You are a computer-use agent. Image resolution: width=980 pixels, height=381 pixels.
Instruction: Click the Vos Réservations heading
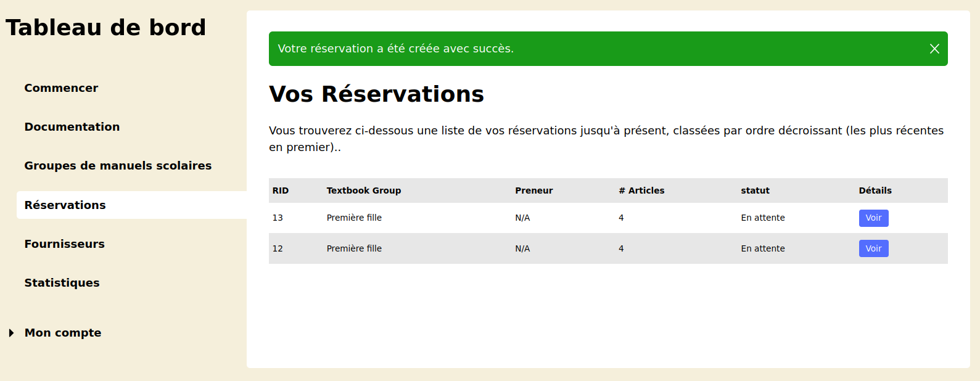point(376,94)
